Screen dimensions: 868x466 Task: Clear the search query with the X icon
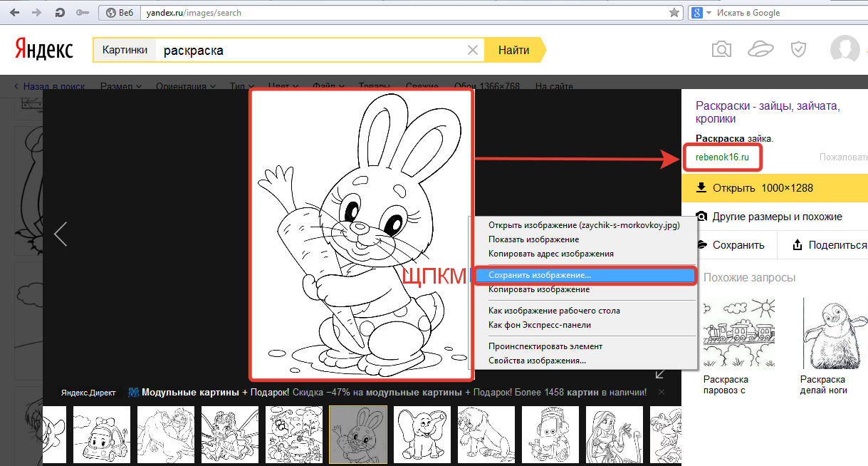point(472,51)
